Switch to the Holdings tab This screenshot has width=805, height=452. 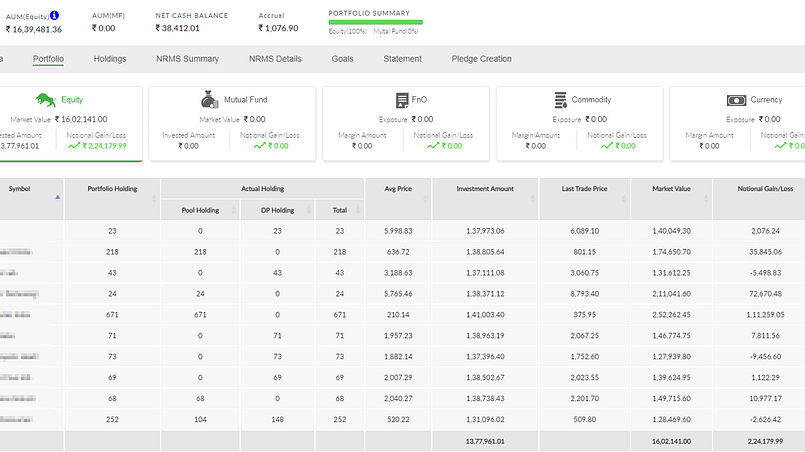pos(110,59)
